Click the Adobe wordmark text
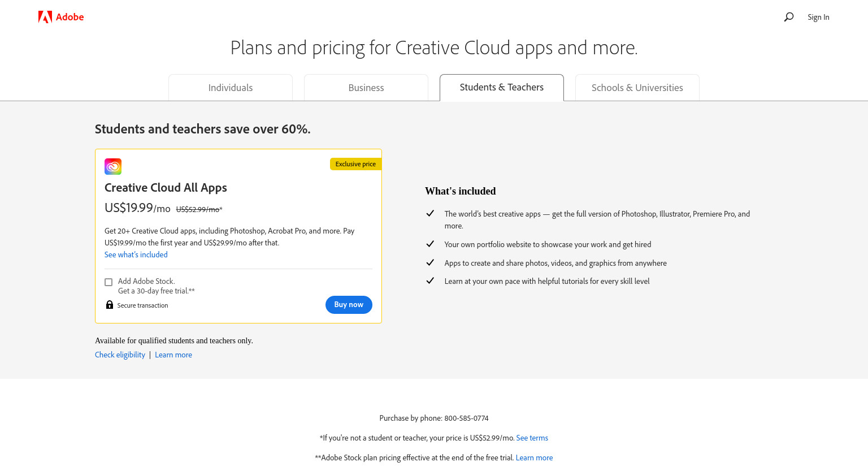 70,17
